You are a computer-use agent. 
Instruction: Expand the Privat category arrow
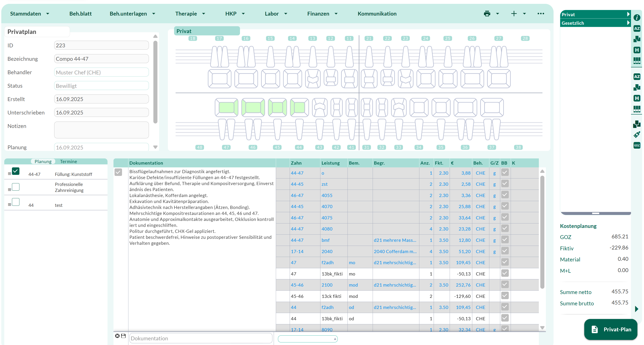(x=628, y=14)
